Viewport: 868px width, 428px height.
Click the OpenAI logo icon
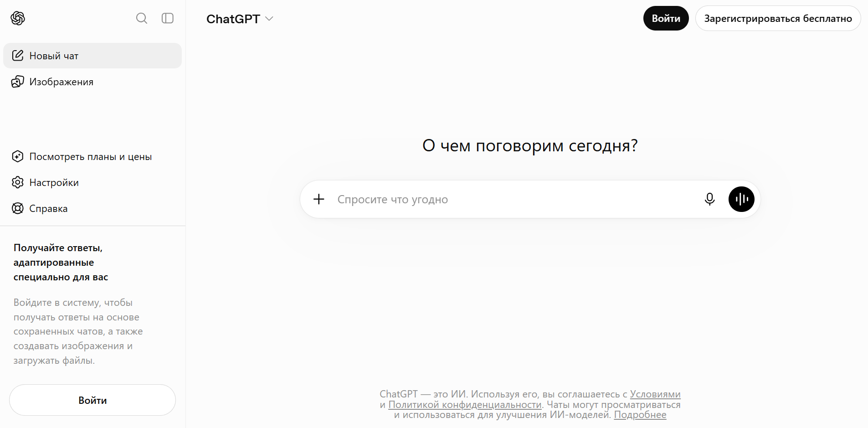point(18,18)
